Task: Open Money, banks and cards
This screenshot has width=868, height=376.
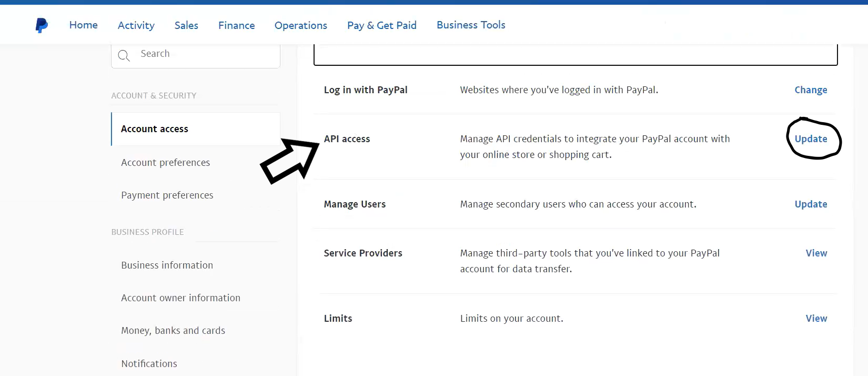Action: coord(173,331)
